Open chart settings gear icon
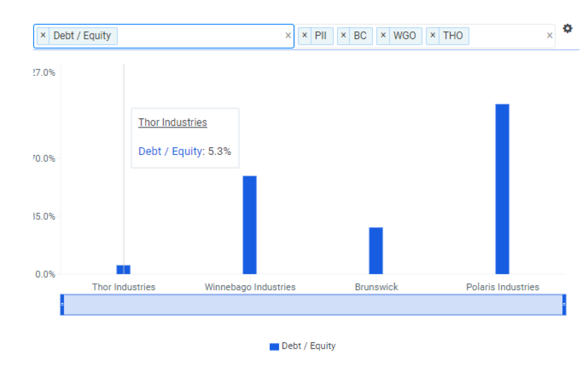The height and width of the screenshot is (372, 588). point(567,29)
